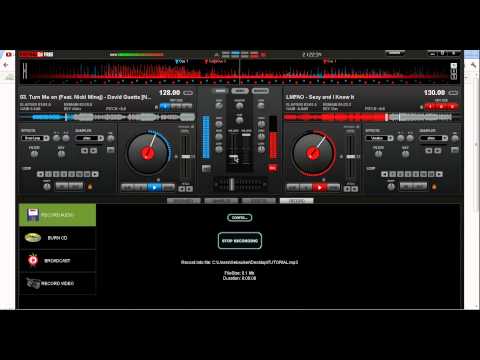This screenshot has width=480, height=360.
Task: Click the left mixer button above the mixer
Action: click(x=220, y=91)
